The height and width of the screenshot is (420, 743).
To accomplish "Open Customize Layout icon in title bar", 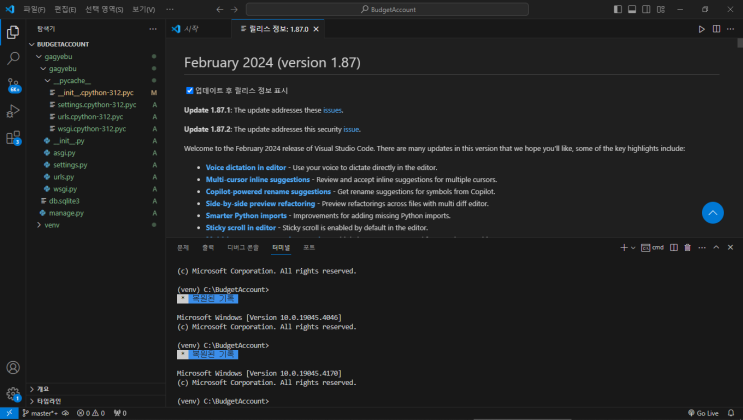I will (661, 9).
